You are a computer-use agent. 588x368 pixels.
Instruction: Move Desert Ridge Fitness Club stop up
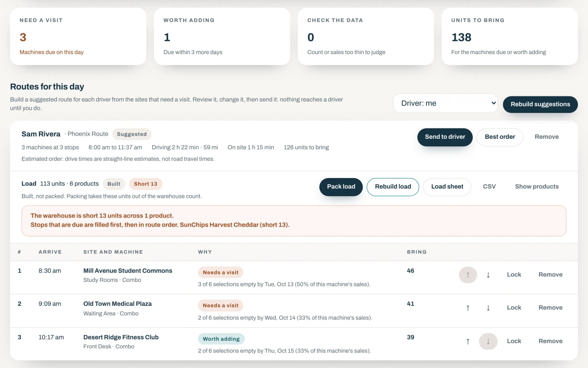[468, 342]
